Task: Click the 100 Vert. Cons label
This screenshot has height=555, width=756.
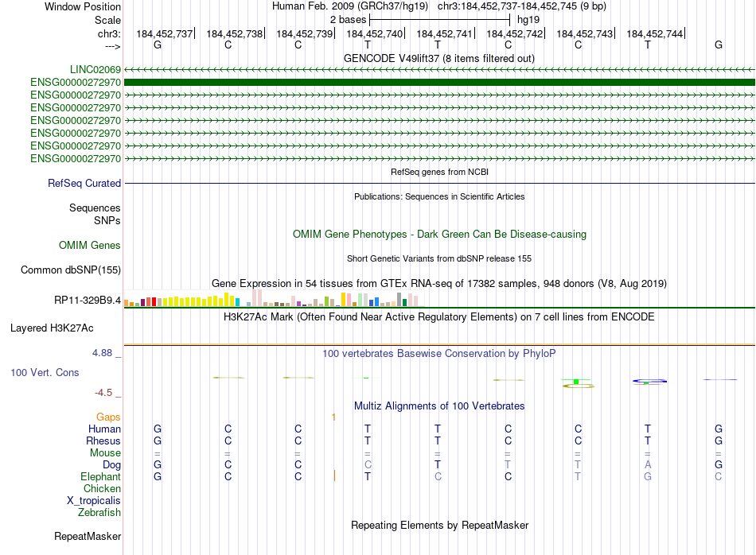Action: click(45, 372)
